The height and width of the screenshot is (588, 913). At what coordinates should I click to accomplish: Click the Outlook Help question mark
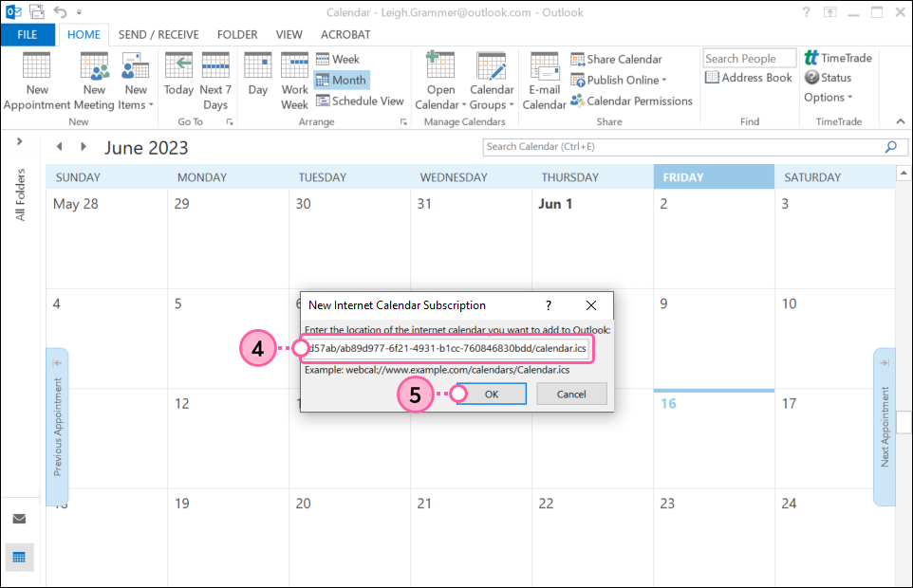point(806,12)
